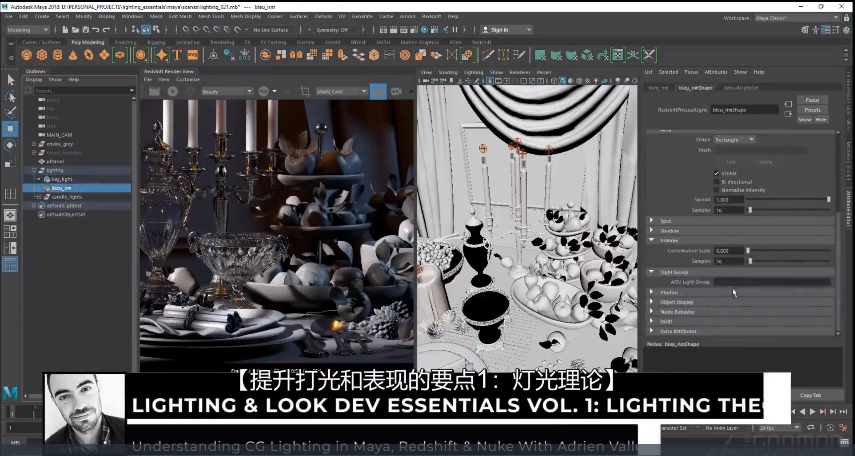This screenshot has width=855, height=456.
Task: Choose the Lasso select tool
Action: (x=10, y=97)
